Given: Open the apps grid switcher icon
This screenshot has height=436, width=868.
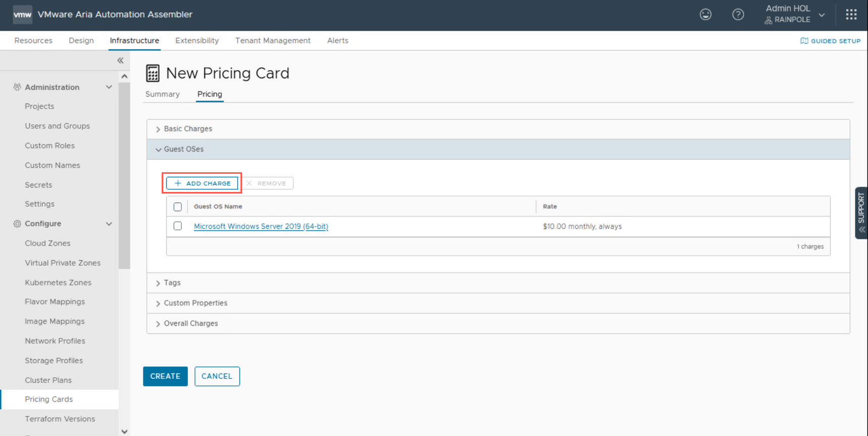Looking at the screenshot, I should coord(851,15).
